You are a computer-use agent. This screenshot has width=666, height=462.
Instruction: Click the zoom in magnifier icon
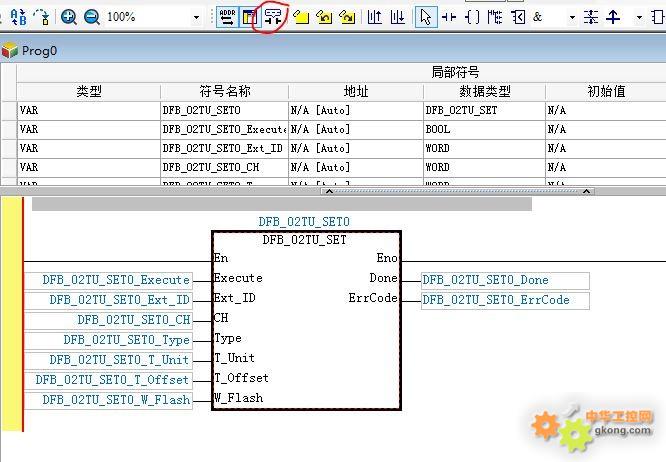tap(69, 17)
